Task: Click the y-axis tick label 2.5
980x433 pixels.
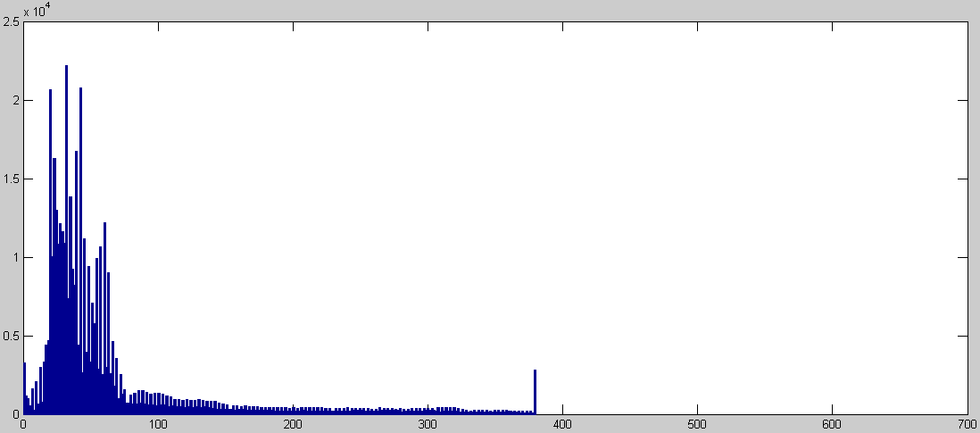Action: [12, 21]
